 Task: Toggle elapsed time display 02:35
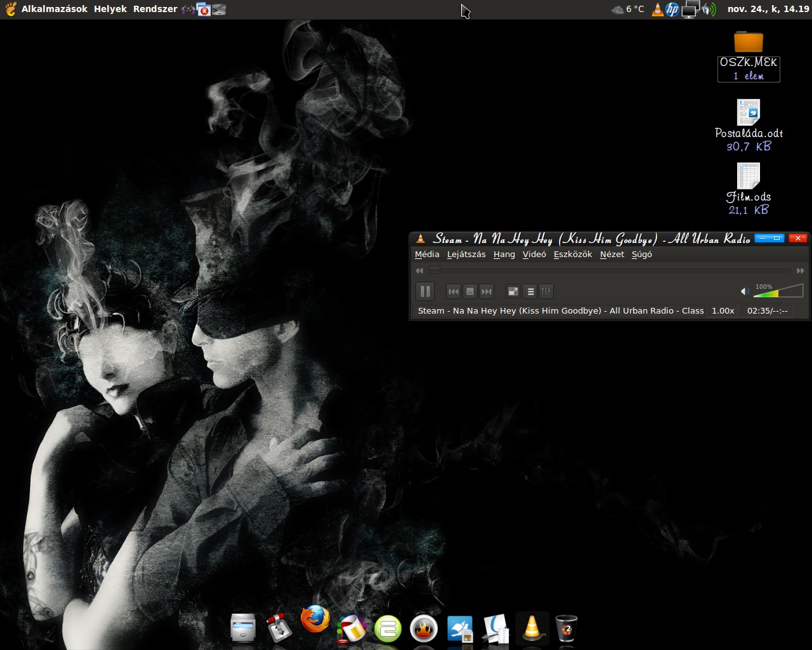[767, 310]
